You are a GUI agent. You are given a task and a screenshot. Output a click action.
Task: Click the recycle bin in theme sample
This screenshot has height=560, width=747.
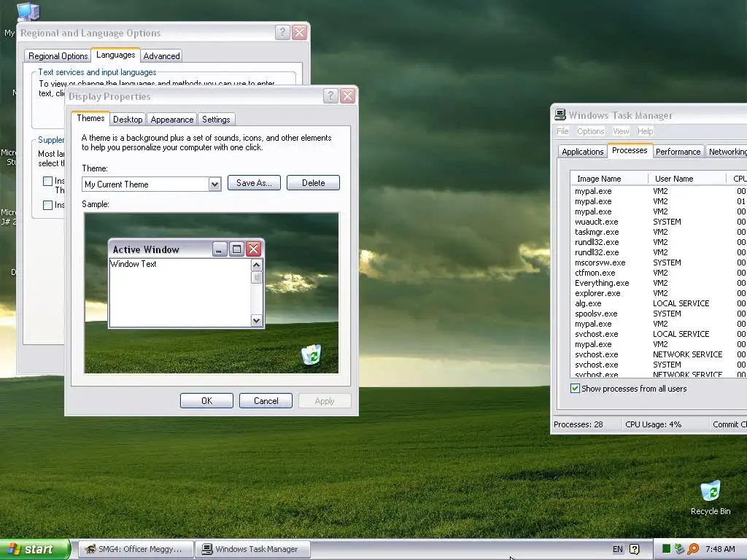tap(311, 354)
